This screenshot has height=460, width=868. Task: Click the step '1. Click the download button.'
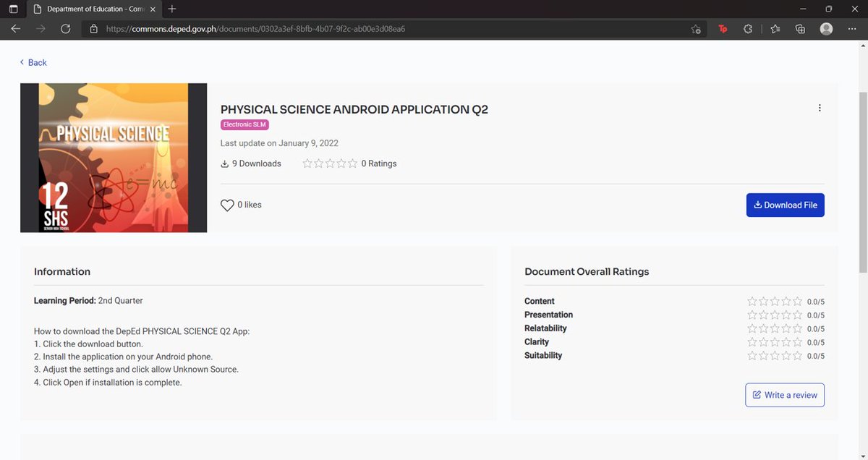coord(88,344)
